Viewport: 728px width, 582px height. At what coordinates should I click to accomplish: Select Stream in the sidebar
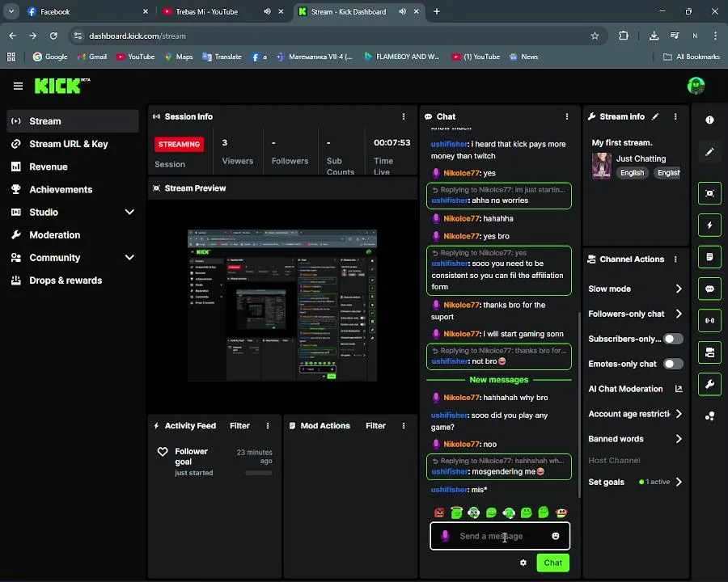point(73,121)
